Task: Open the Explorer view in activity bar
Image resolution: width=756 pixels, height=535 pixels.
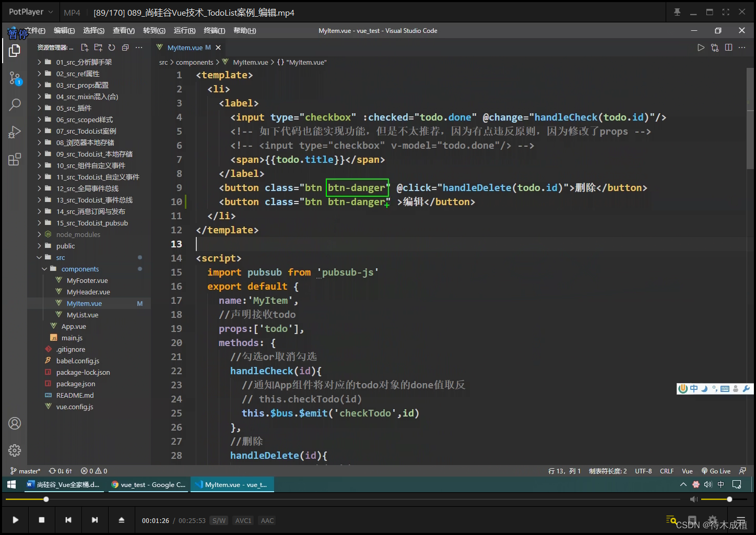Action: [15, 51]
